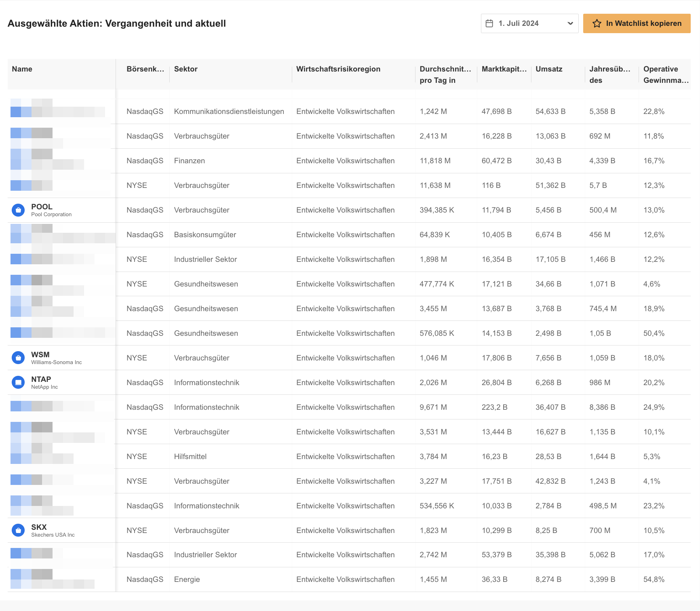
Task: Open POOL ticker link
Action: (42, 206)
